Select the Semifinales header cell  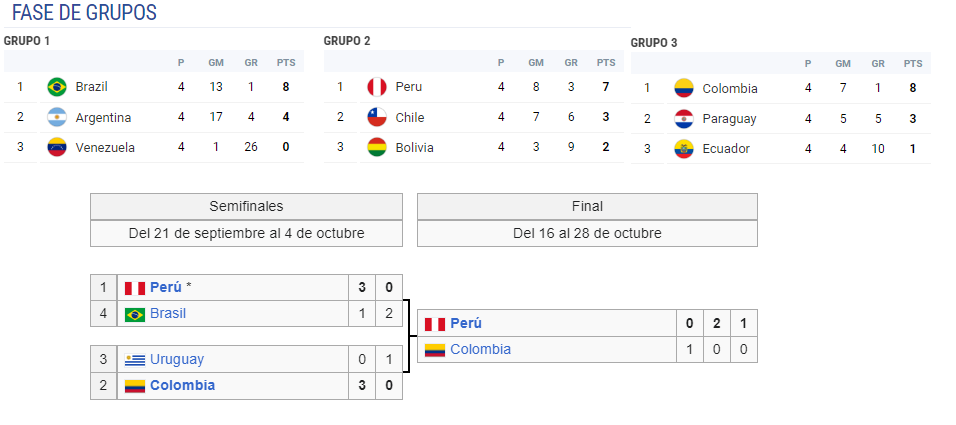point(246,207)
